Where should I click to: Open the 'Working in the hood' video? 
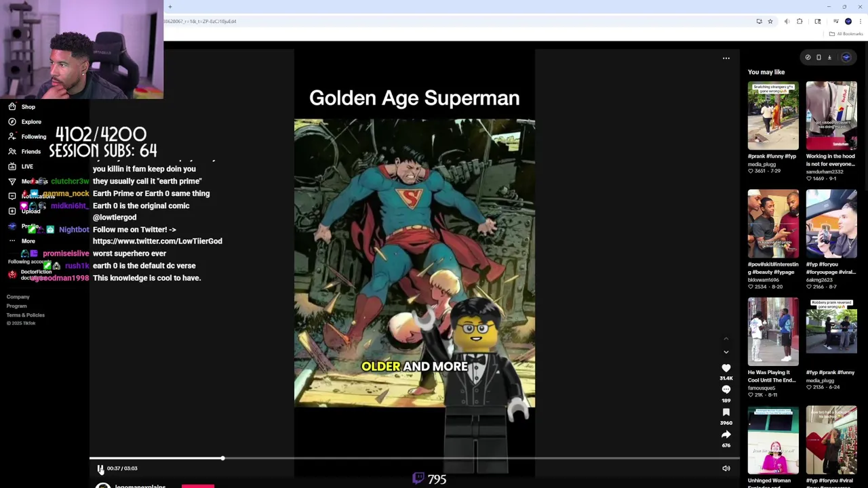(x=831, y=116)
